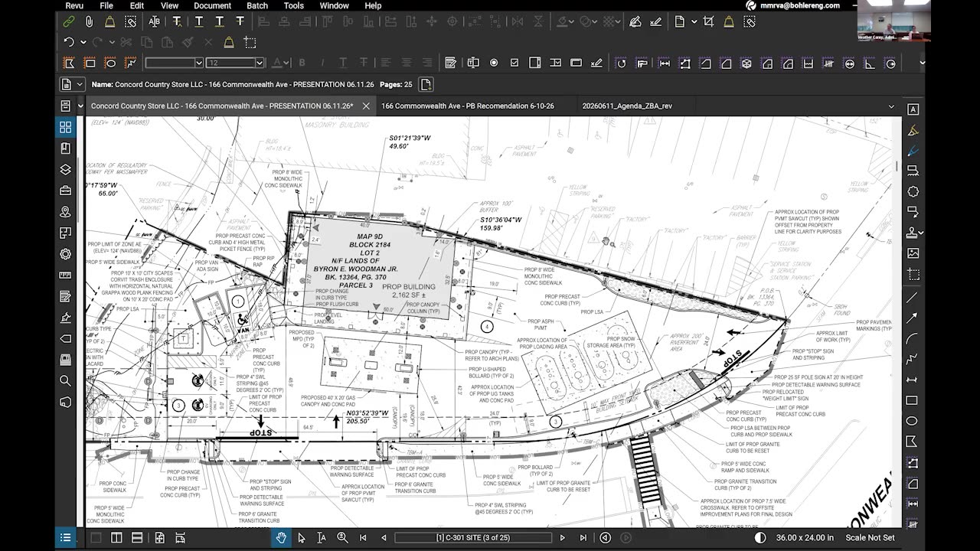Toggle split view horizontal layout
Image resolution: width=980 pixels, height=551 pixels.
coord(137,538)
